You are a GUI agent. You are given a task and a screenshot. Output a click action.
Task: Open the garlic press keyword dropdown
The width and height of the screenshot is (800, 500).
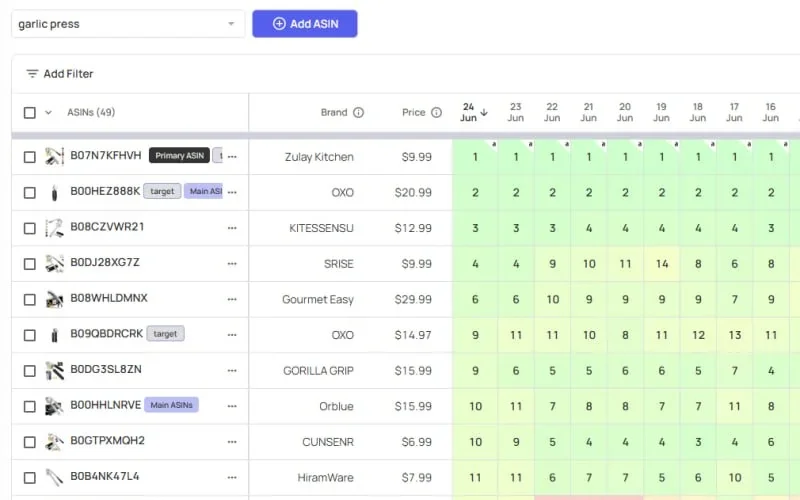point(128,24)
